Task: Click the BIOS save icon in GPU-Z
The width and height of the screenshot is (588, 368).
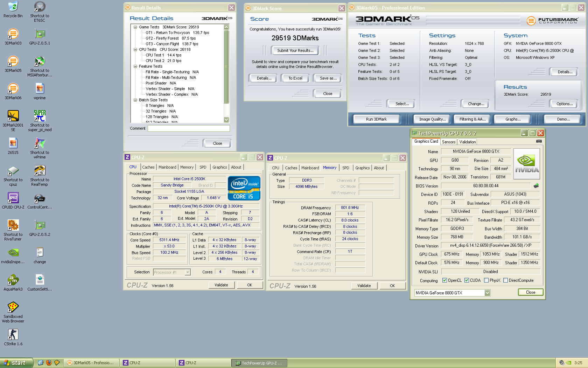Action: [536, 185]
